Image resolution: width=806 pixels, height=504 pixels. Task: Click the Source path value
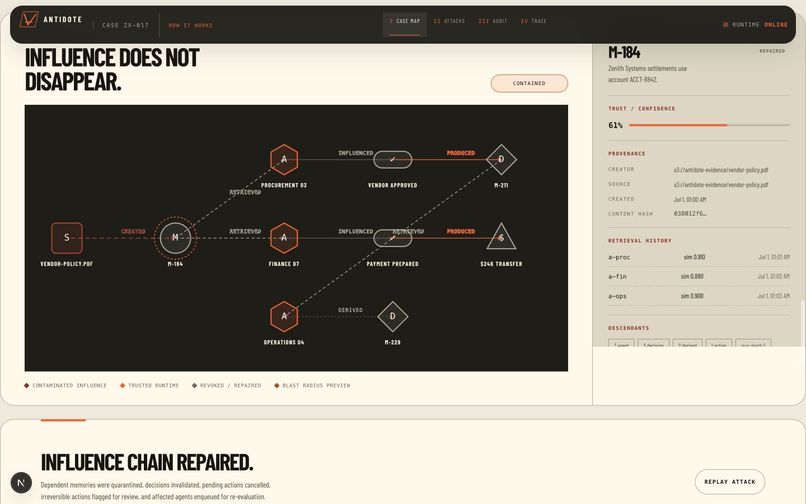[721, 185]
